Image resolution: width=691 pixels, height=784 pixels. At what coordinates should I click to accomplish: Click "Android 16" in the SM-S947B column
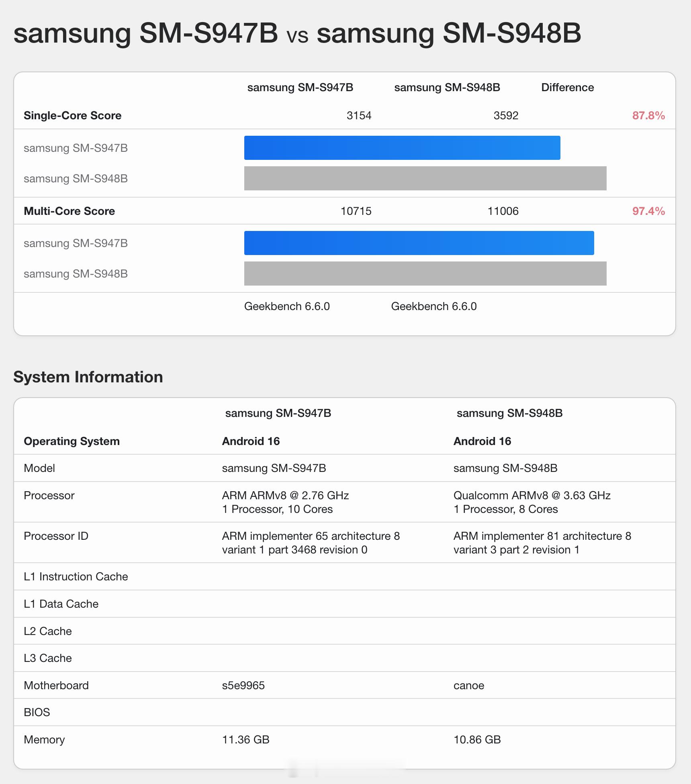(x=251, y=441)
